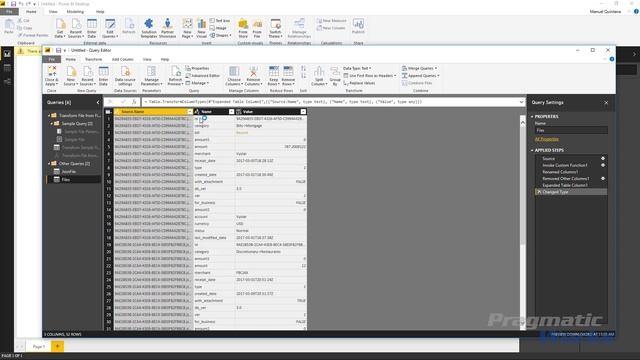Collapse the APPLIED STEPS section

coord(532,150)
